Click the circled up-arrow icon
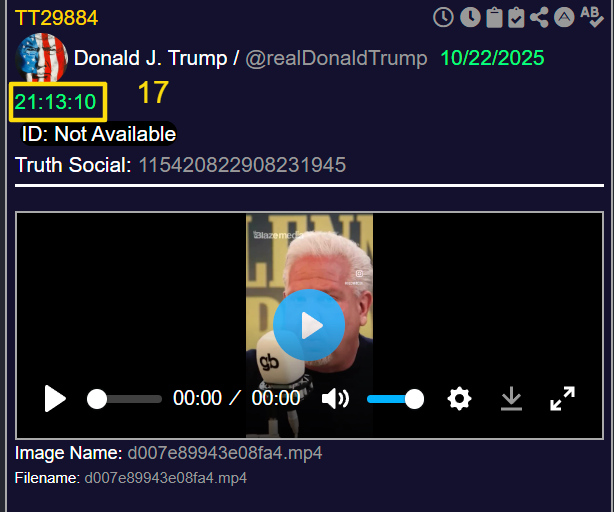The height and width of the screenshot is (512, 614). tap(565, 17)
